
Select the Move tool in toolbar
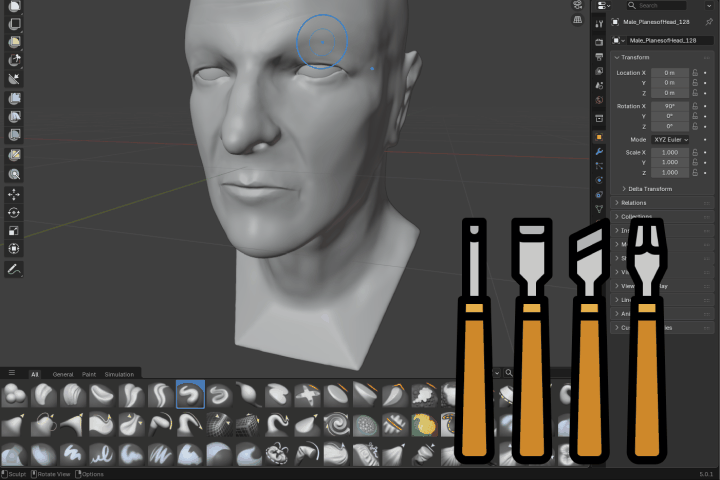(14, 194)
